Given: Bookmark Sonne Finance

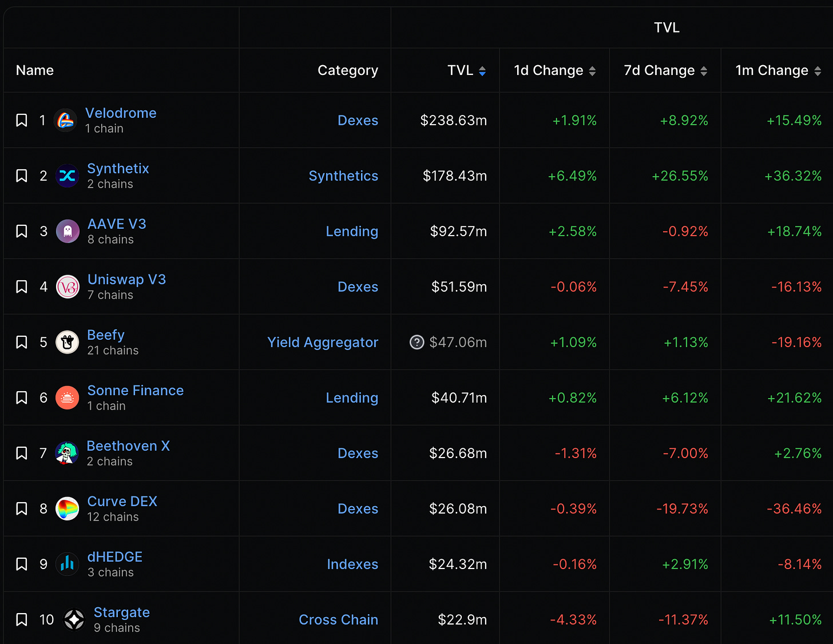Looking at the screenshot, I should point(22,397).
